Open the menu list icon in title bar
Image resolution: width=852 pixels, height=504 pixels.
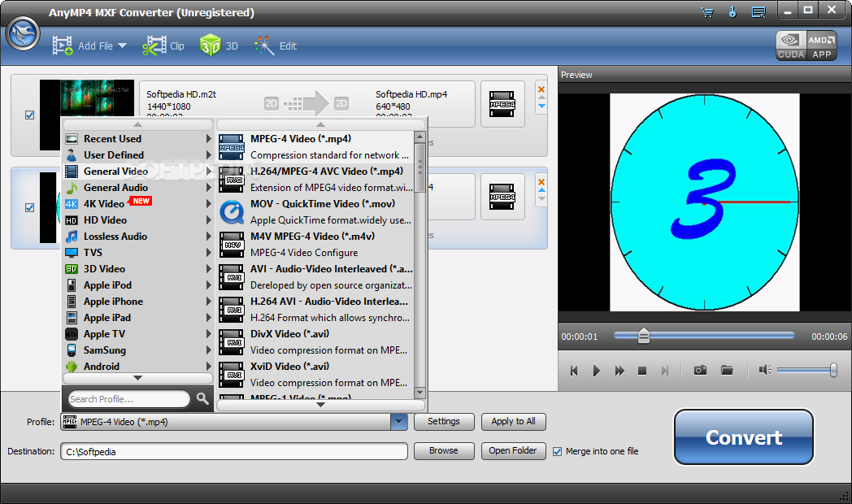(x=759, y=12)
